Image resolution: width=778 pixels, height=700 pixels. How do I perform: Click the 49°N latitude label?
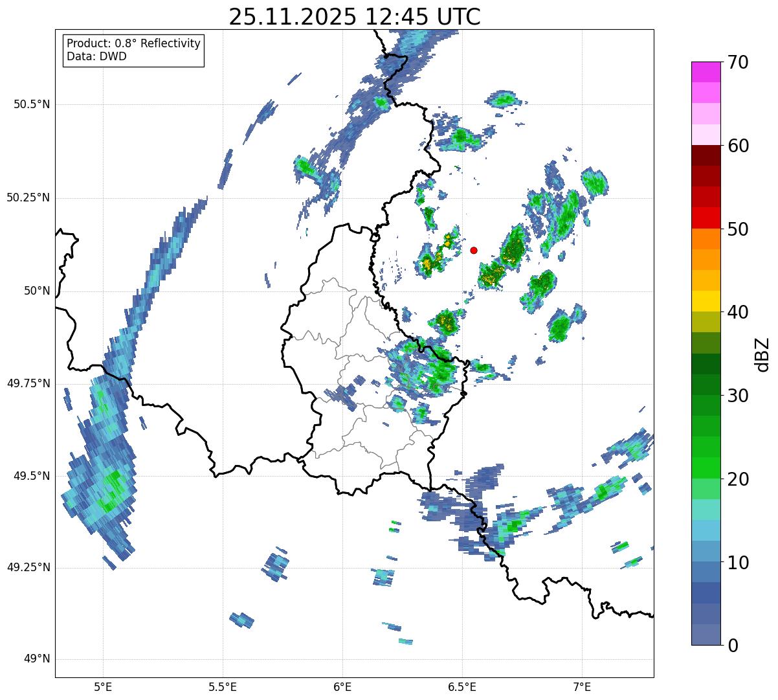[38, 659]
